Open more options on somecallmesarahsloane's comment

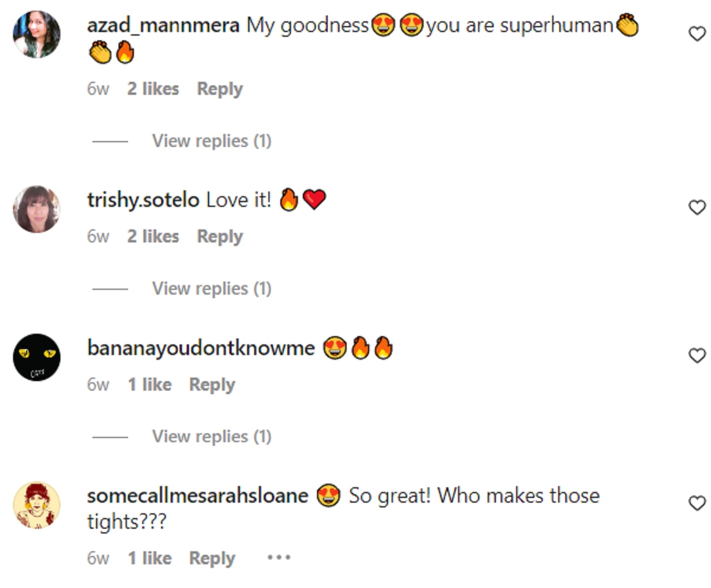point(278,558)
